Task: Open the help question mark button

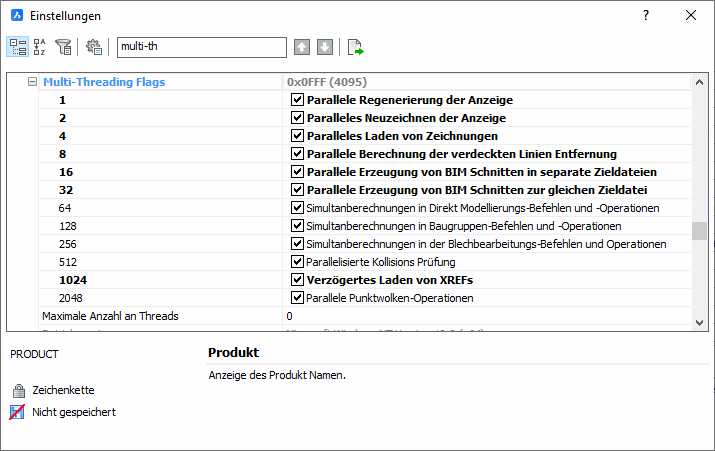Action: coord(646,15)
